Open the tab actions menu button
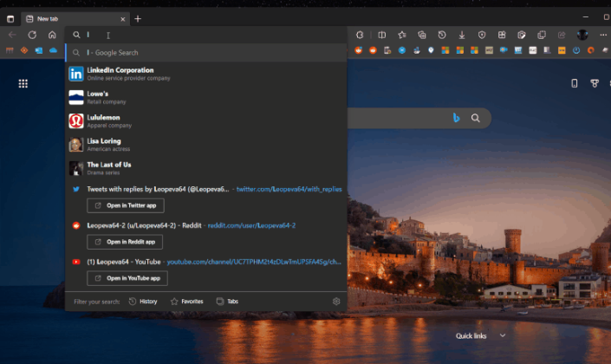 (10, 18)
